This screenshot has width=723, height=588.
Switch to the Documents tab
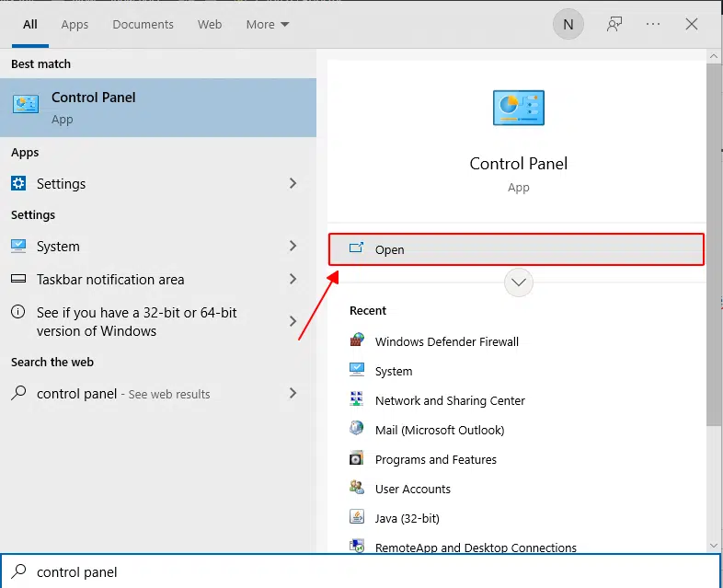pos(143,25)
